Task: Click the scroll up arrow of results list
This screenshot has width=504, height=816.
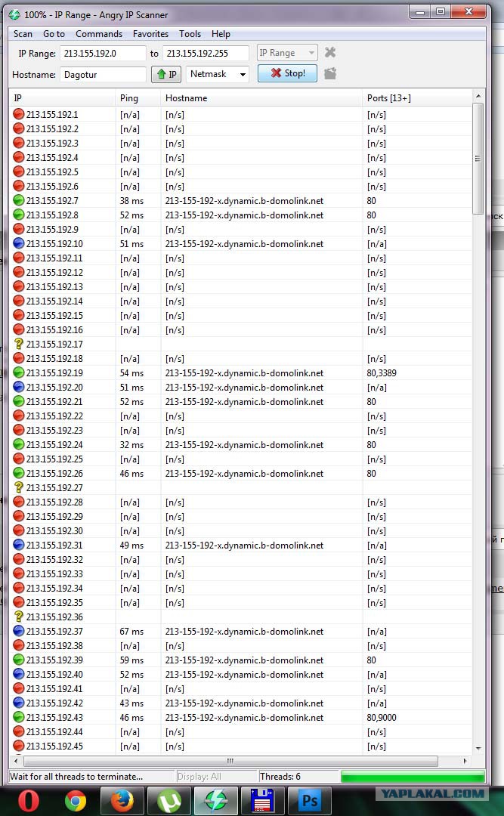Action: (x=478, y=96)
